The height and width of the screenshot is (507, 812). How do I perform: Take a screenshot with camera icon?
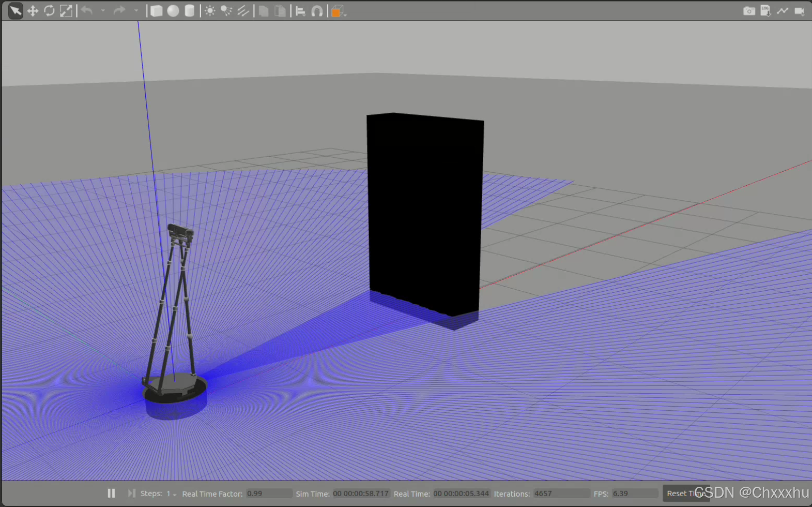749,11
